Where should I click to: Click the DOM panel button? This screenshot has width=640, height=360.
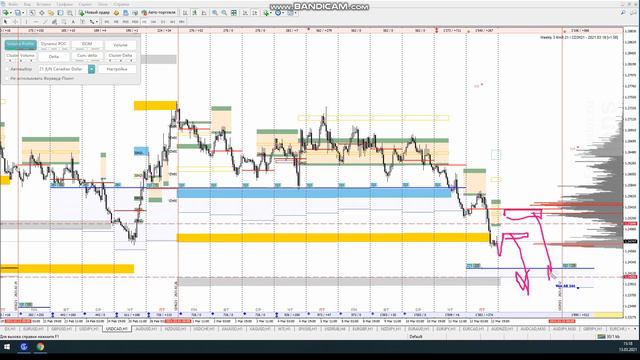[x=87, y=44]
